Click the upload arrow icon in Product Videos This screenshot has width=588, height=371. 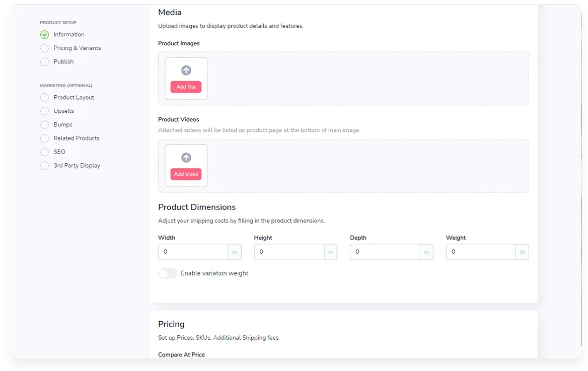tap(186, 158)
